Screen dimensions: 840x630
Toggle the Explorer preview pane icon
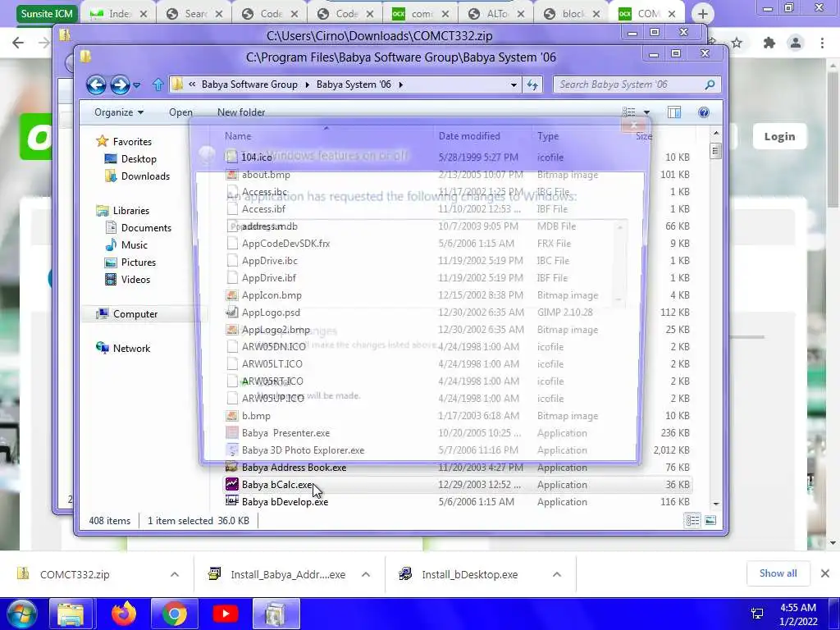674,112
